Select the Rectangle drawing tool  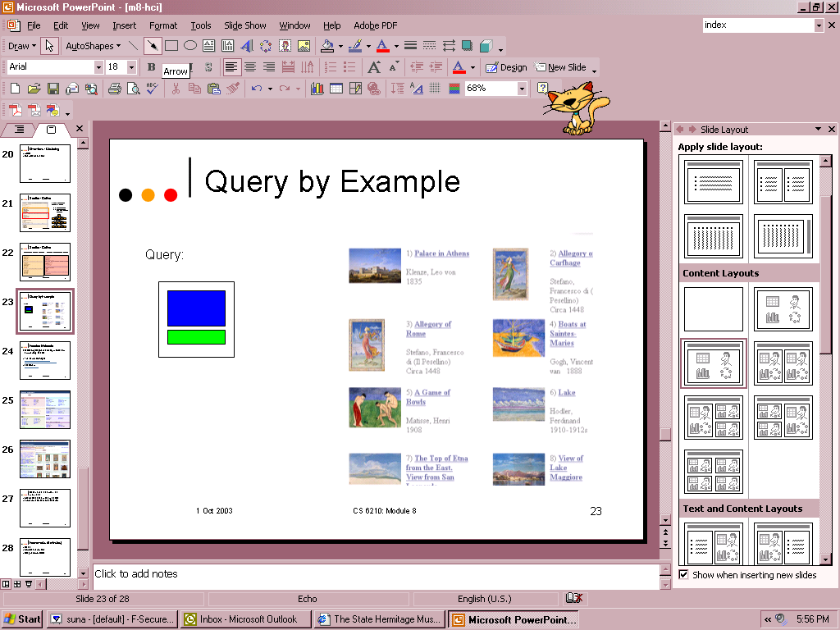pyautogui.click(x=171, y=46)
